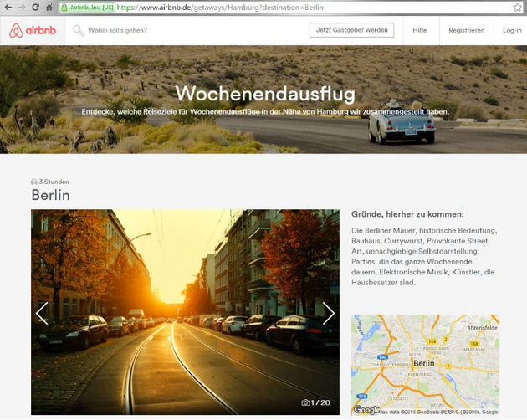Screen dimensions: 527x420
Task: Bookmark this page with the star icon
Action: click(x=517, y=8)
